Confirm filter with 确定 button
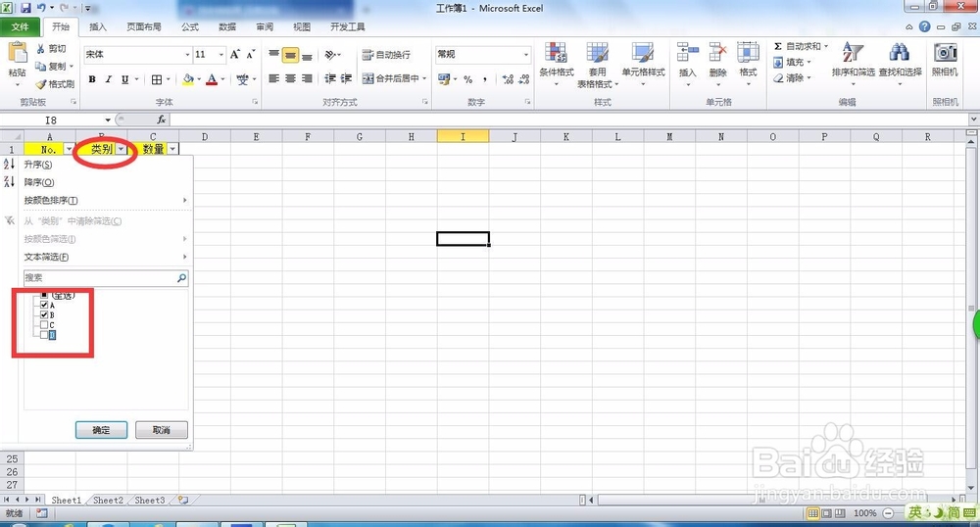 click(x=101, y=430)
